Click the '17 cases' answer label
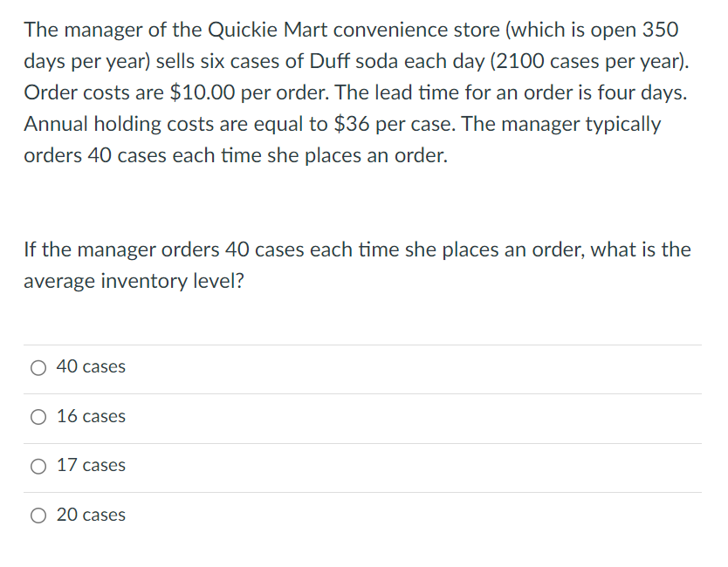 pos(91,466)
